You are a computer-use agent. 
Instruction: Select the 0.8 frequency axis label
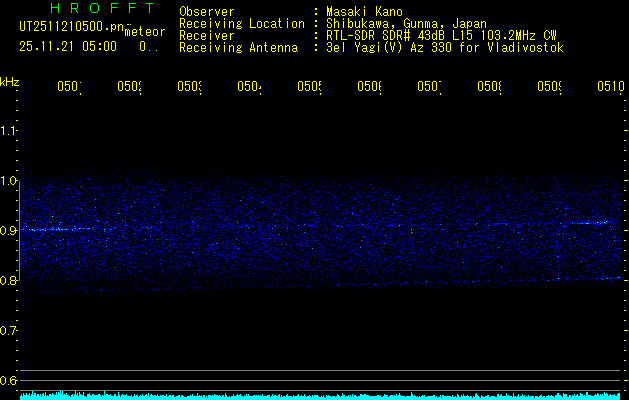point(9,281)
